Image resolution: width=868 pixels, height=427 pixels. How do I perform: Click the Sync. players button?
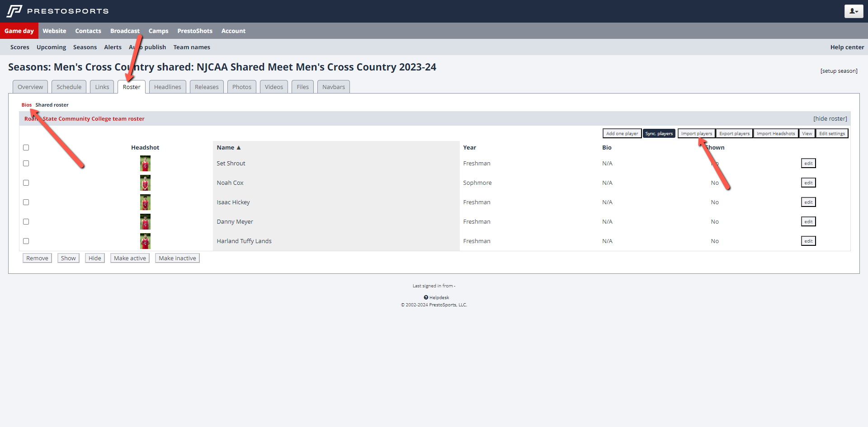pyautogui.click(x=659, y=133)
